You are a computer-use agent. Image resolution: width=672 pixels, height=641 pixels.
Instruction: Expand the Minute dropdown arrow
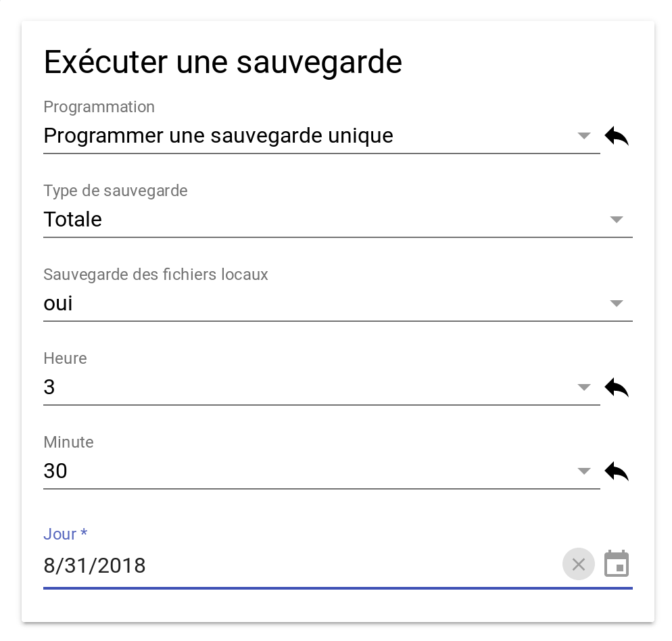[584, 471]
